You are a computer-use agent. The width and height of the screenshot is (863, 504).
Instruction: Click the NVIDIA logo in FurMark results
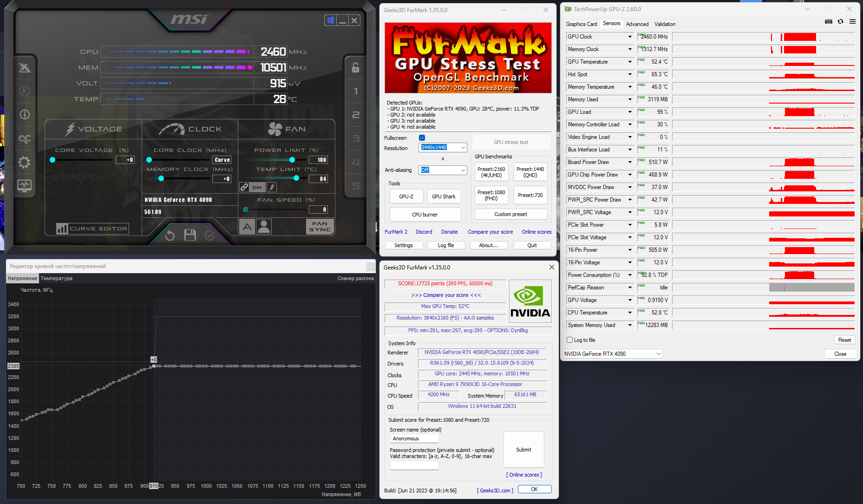(x=530, y=301)
